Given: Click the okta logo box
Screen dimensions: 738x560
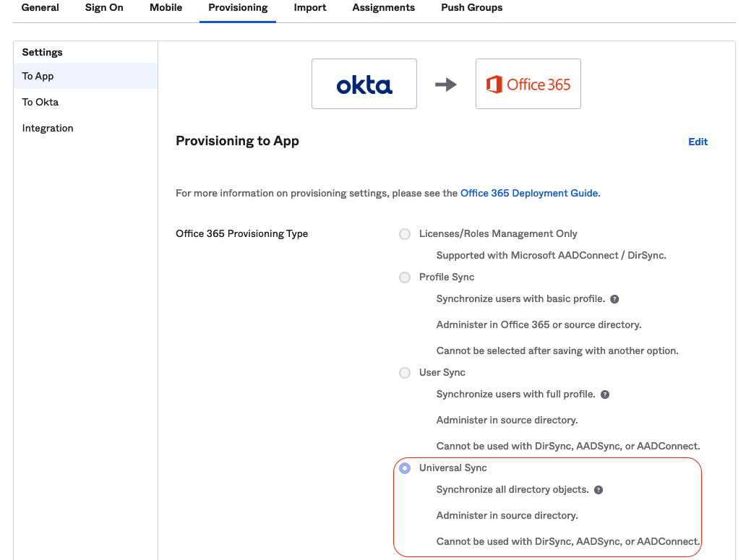Looking at the screenshot, I should [x=364, y=84].
